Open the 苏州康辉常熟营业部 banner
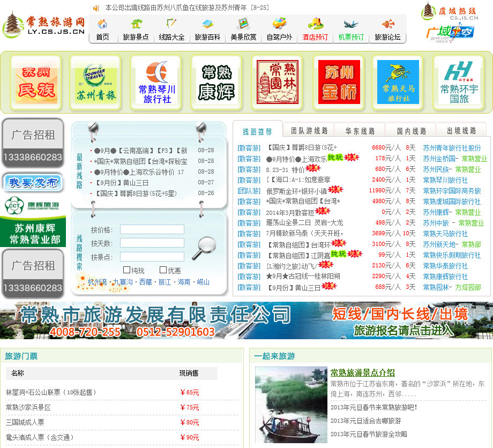 pyautogui.click(x=33, y=233)
